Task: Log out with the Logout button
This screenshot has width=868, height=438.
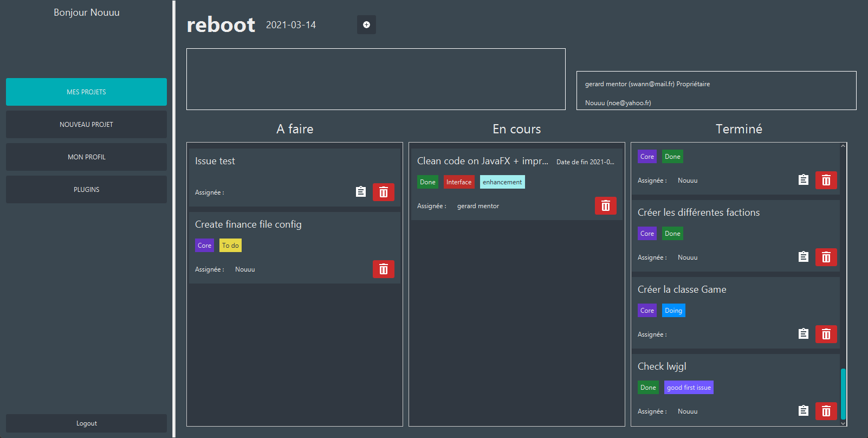Action: click(x=86, y=423)
